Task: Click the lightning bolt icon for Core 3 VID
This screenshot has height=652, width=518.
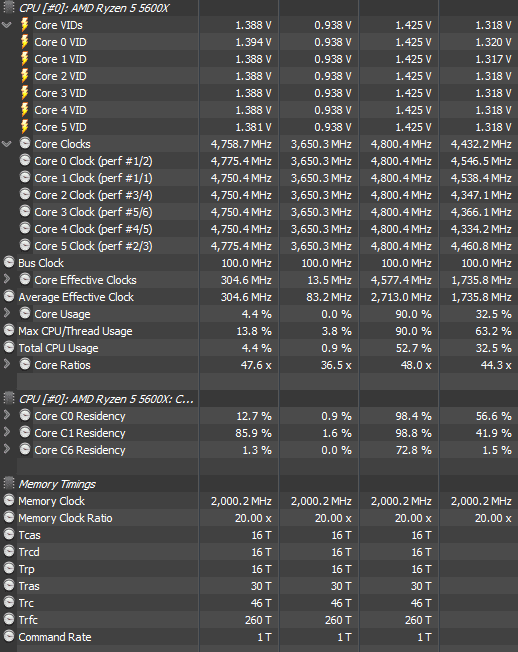Action: pos(25,93)
